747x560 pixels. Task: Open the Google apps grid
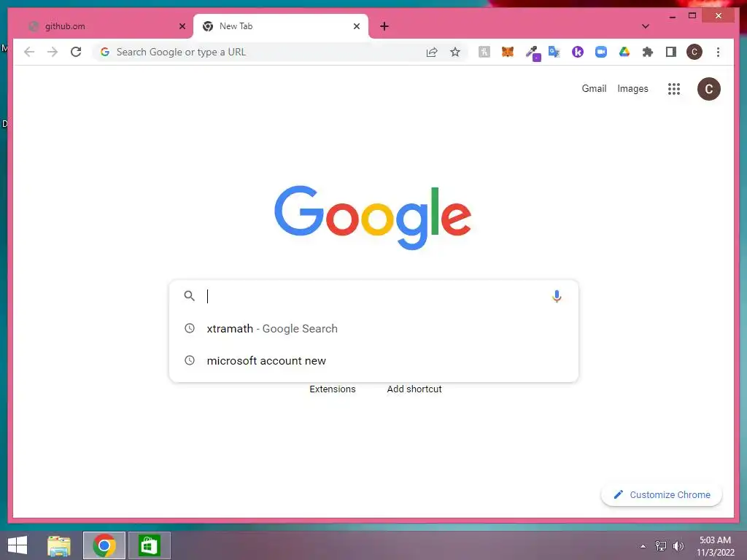(673, 88)
